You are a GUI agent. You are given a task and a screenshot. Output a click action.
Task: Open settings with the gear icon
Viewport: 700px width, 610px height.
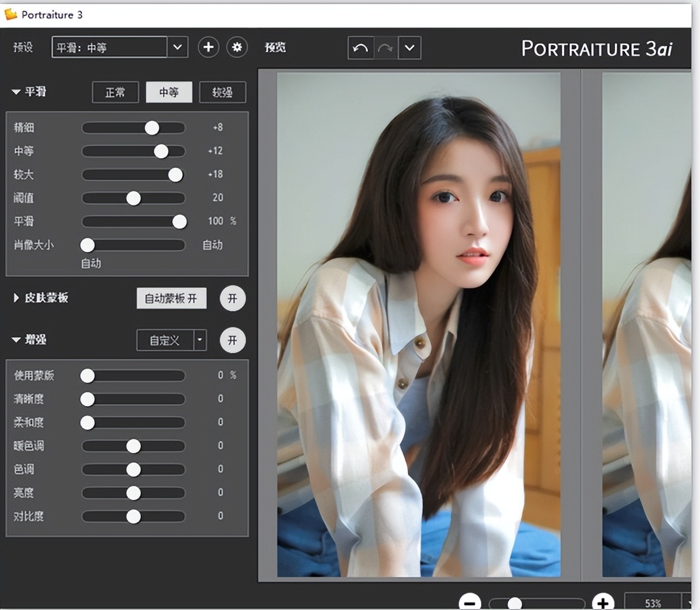(x=237, y=48)
